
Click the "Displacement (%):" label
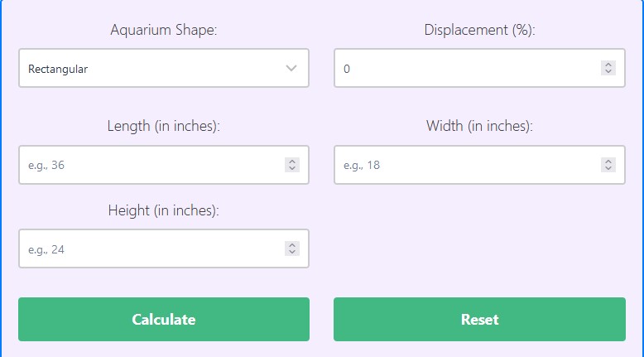(x=479, y=31)
